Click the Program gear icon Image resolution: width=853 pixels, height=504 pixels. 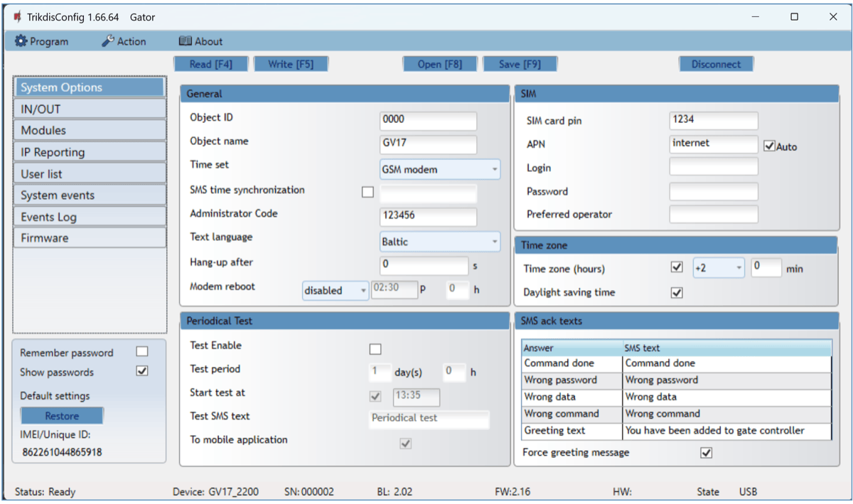tap(21, 41)
